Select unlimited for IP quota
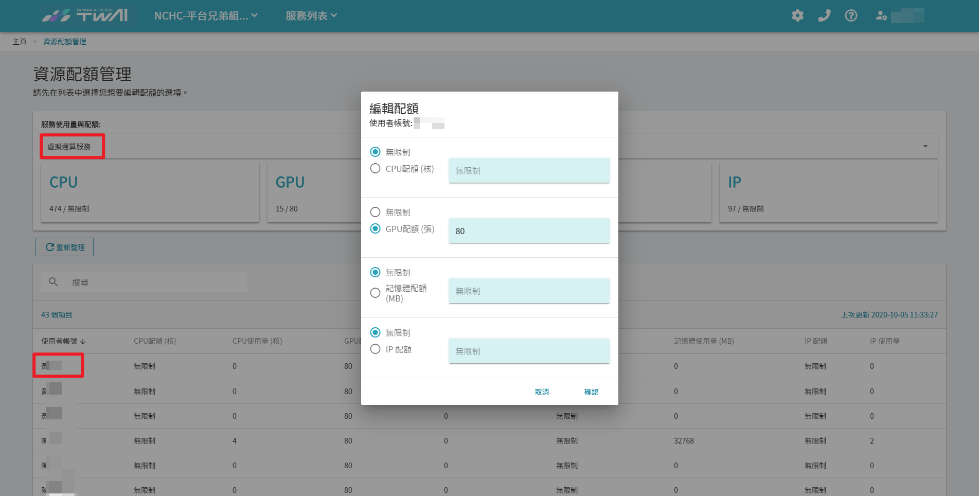The image size is (980, 496). tap(376, 332)
